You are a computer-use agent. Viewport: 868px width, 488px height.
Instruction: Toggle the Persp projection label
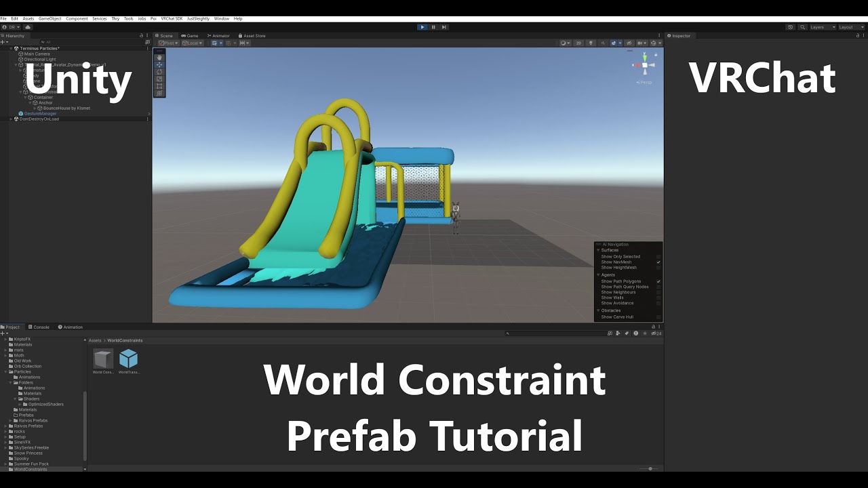(644, 82)
